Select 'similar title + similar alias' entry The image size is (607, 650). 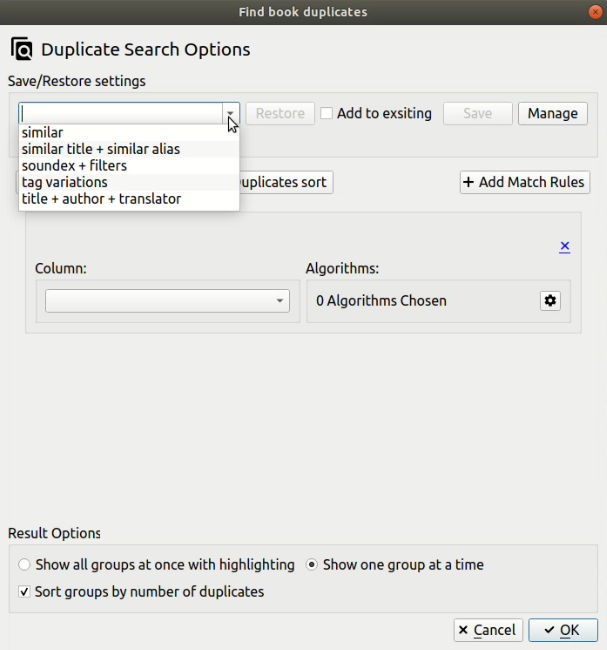[101, 149]
